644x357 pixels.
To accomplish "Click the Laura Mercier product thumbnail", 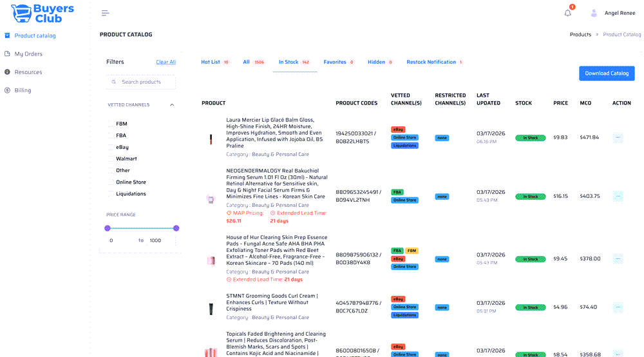I will 211,139.
